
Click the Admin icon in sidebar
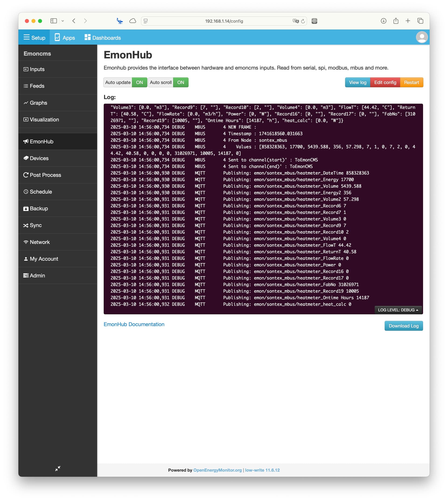click(26, 275)
